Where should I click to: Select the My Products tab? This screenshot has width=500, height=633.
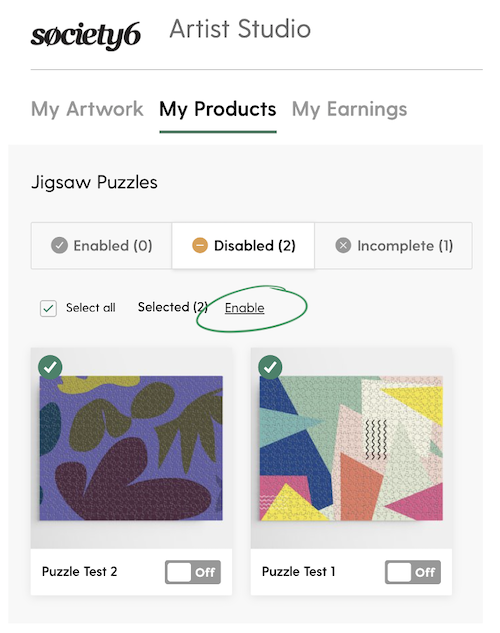coord(218,110)
